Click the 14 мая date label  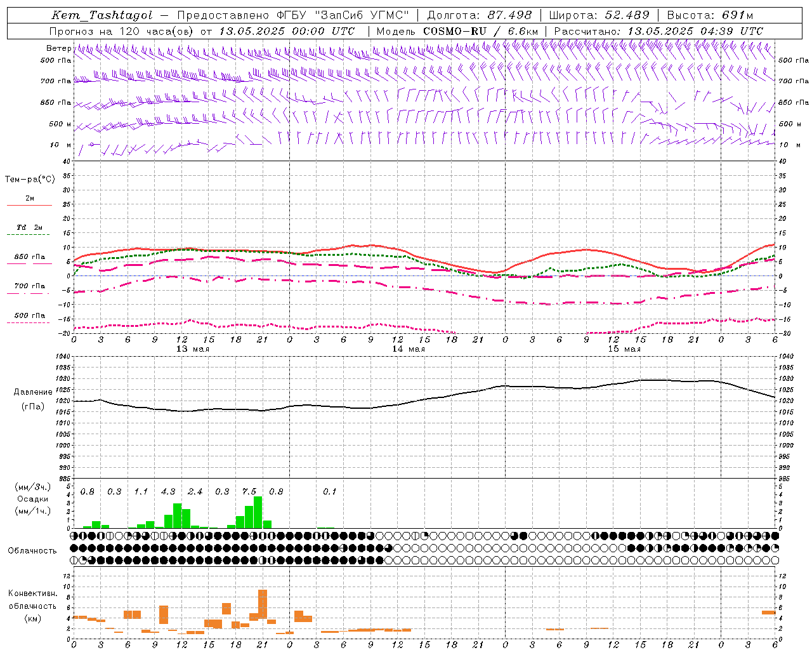409,349
